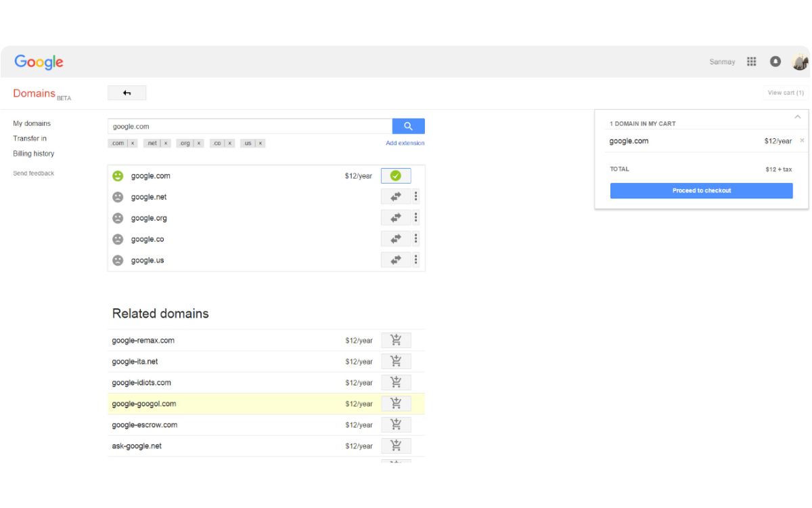
Task: Open Transfer in from sidebar
Action: tap(30, 139)
